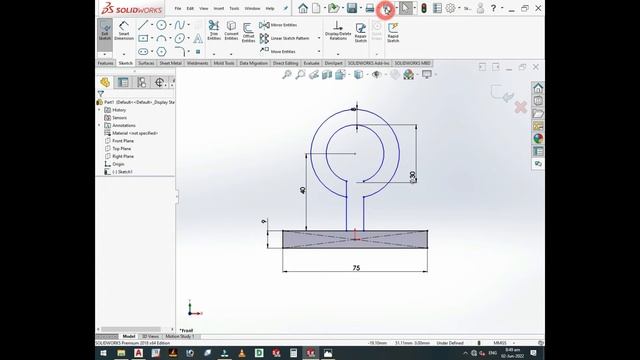This screenshot has height=360, width=640.
Task: Click the Open document icon
Action: pos(333,8)
